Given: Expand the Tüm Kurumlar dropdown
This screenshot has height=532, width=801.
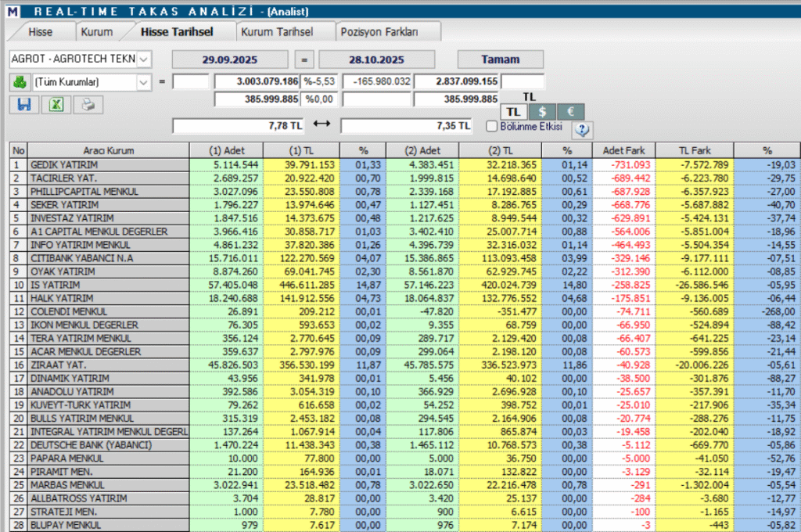Looking at the screenshot, I should coord(144,81).
